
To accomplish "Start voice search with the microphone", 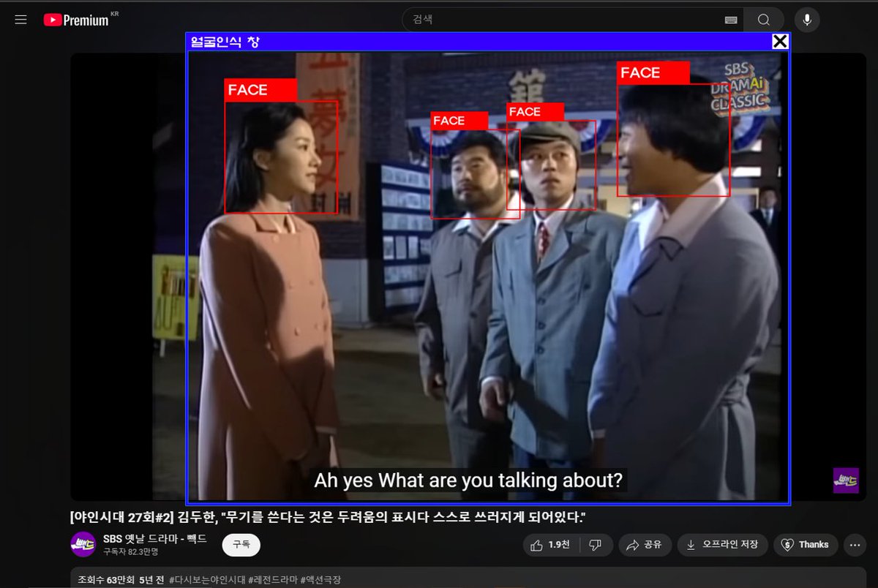I will point(807,20).
